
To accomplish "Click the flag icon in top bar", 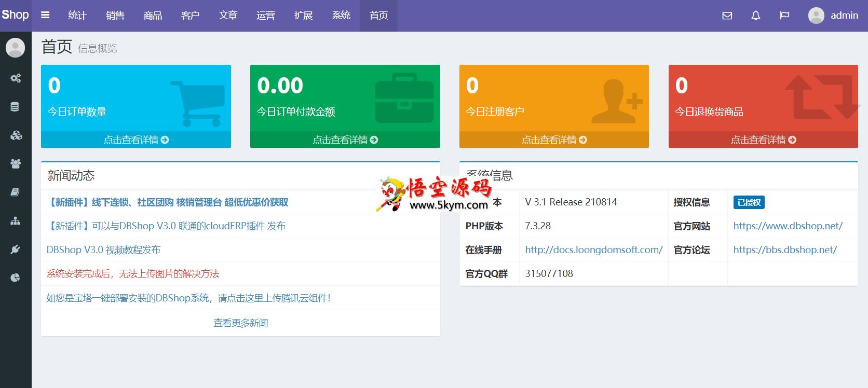I will 784,16.
